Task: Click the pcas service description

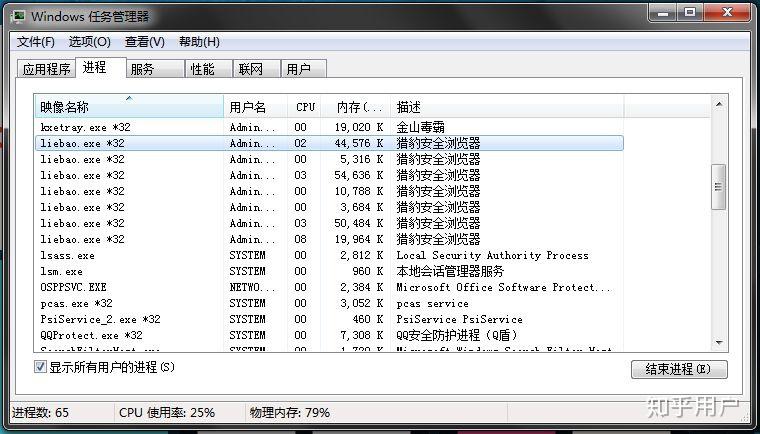Action: coord(432,304)
